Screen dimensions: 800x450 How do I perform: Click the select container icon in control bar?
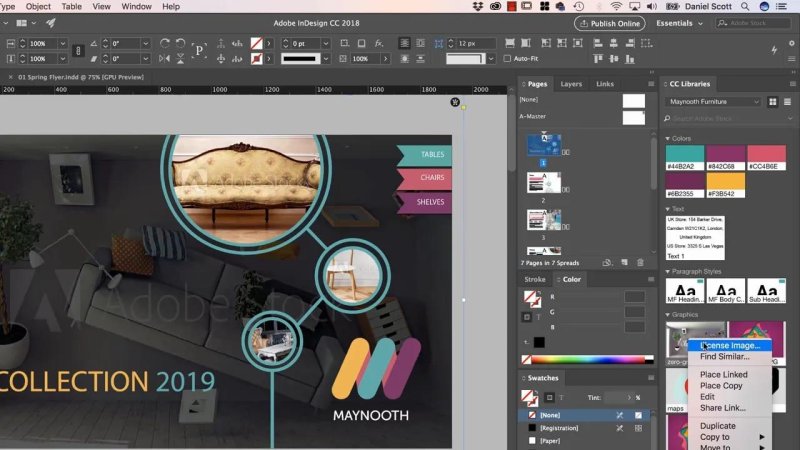(x=220, y=43)
